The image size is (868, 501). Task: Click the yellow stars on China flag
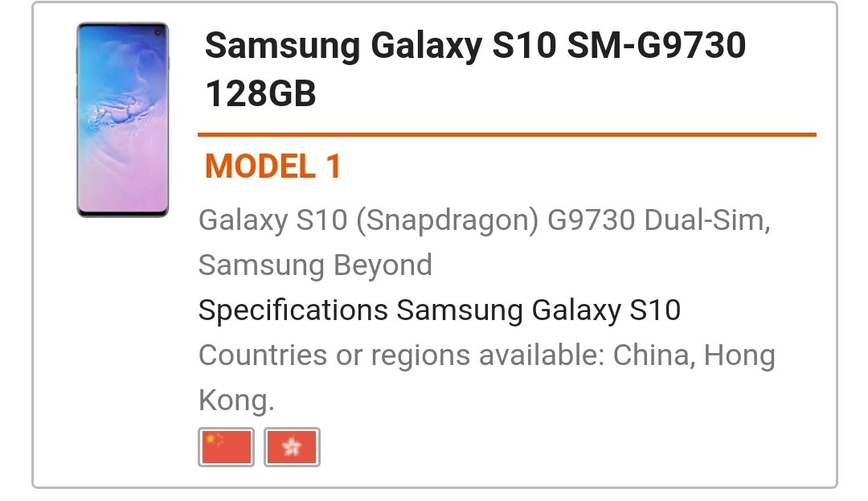(214, 440)
